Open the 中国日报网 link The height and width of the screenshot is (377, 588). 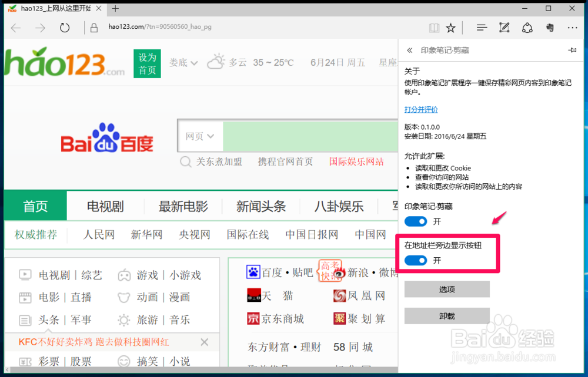(312, 235)
